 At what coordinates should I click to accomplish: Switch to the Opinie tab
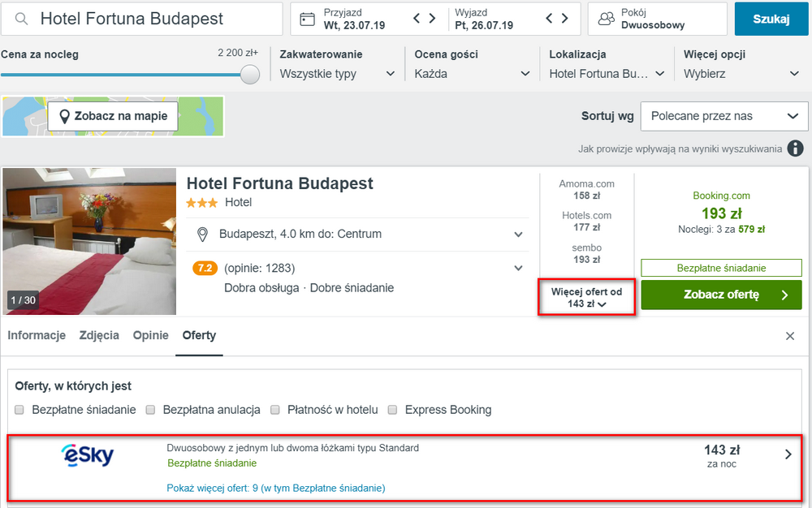click(x=151, y=335)
